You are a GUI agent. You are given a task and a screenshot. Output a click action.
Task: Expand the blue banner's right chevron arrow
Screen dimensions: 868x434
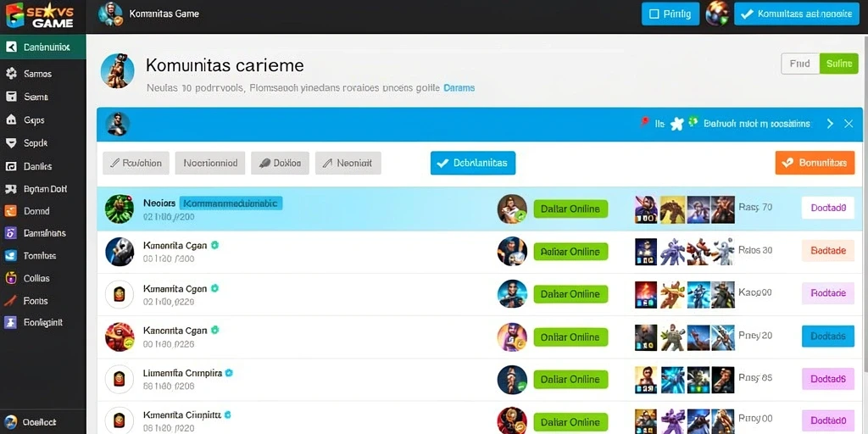[x=830, y=124]
